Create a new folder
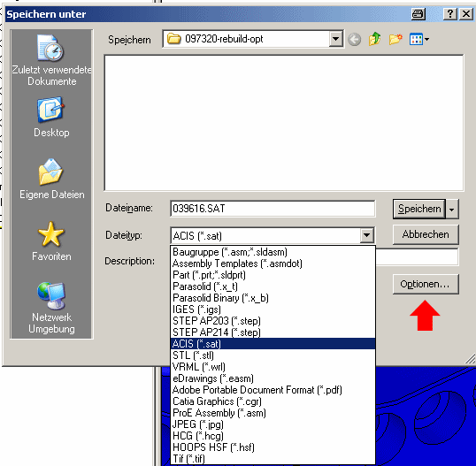This screenshot has height=466, width=476. (395, 39)
